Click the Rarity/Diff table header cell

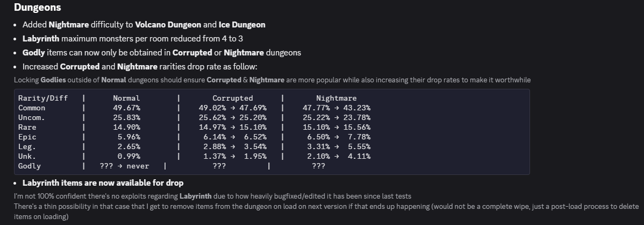(42, 99)
